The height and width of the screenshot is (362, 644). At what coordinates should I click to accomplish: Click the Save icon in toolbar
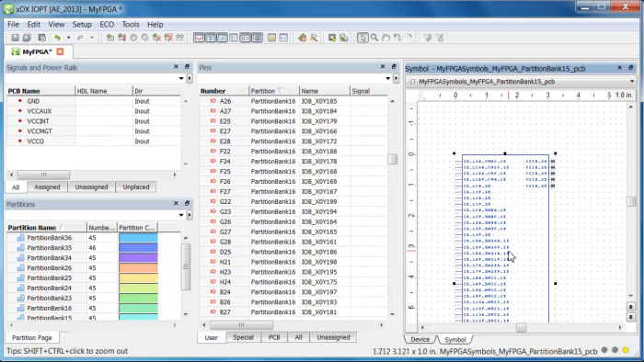click(16, 38)
